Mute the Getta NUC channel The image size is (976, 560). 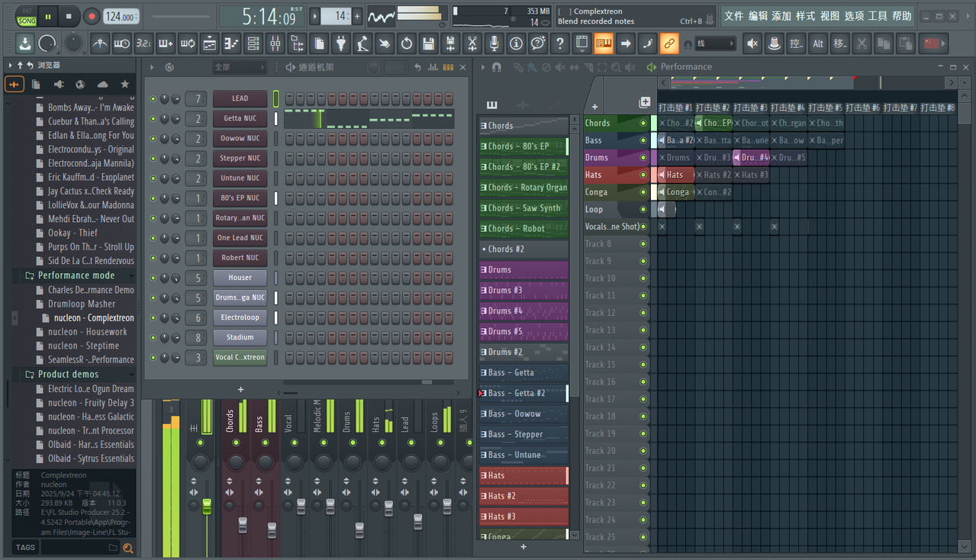[x=153, y=118]
